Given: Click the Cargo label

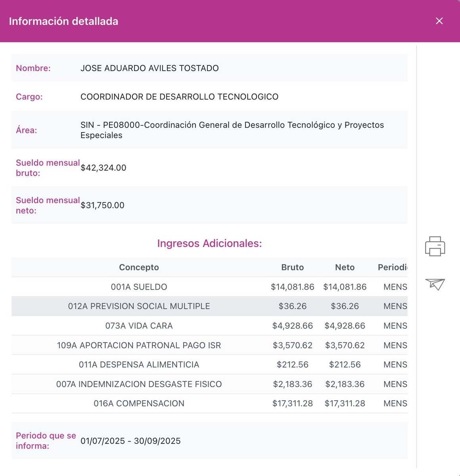Looking at the screenshot, I should click(29, 97).
